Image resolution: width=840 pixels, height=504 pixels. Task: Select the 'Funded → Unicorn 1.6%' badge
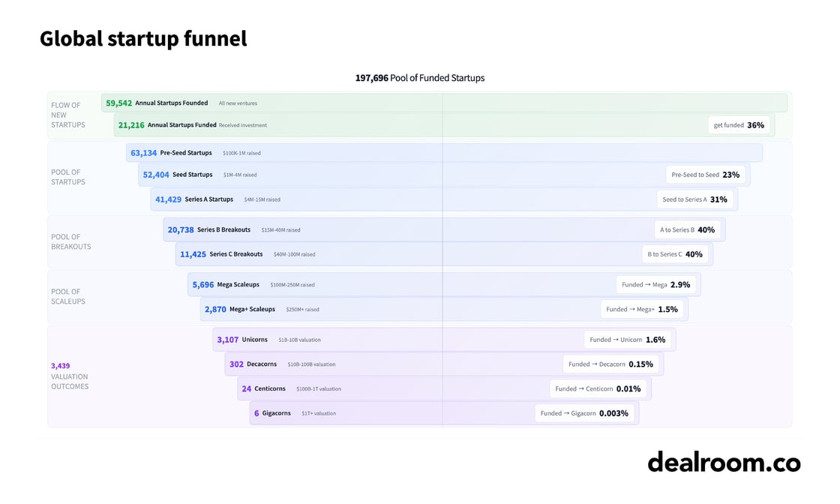click(x=627, y=340)
